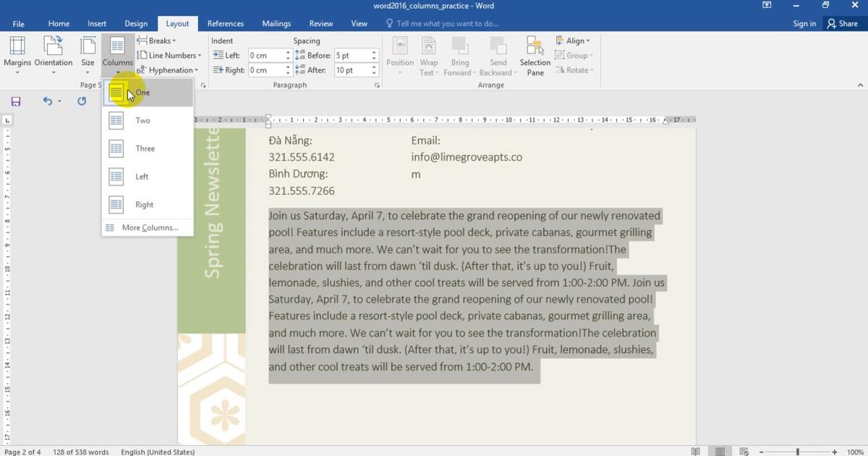Increase the Left indent with its stepper

[x=289, y=52]
